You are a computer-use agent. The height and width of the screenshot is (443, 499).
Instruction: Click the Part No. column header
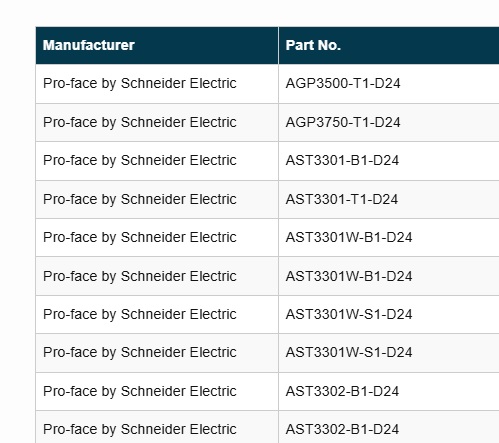coord(389,45)
